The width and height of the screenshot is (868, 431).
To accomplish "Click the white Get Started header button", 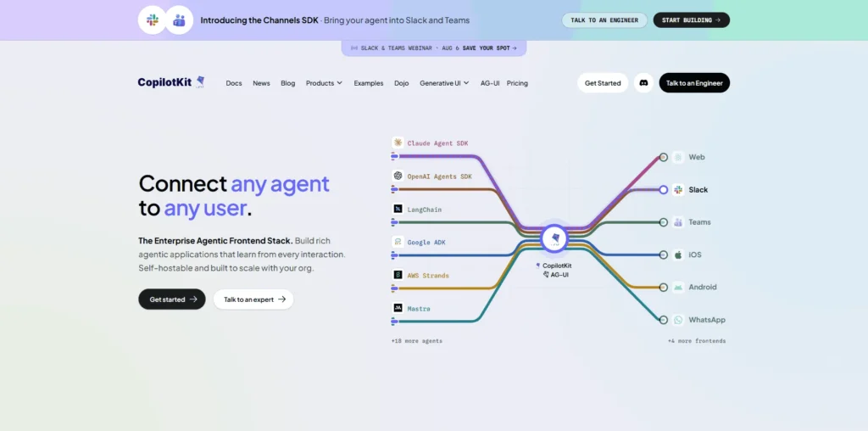I will [x=603, y=83].
